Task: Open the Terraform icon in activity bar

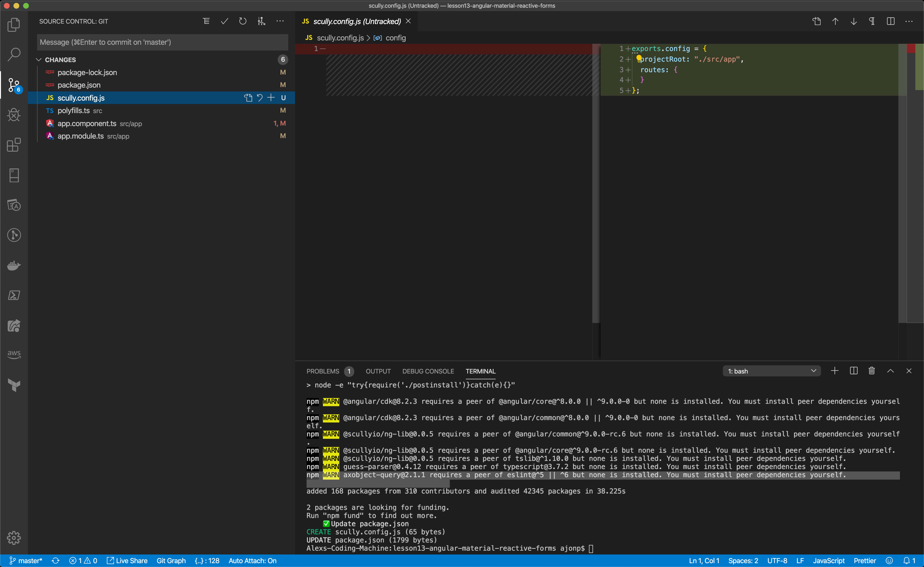Action: [14, 385]
